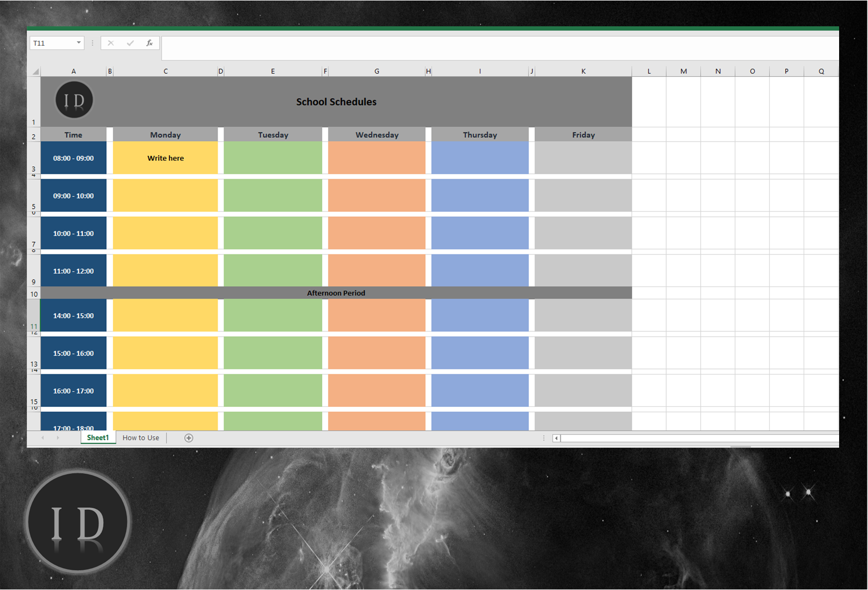
Task: Click the Afternoon Period divider row
Action: 336,293
